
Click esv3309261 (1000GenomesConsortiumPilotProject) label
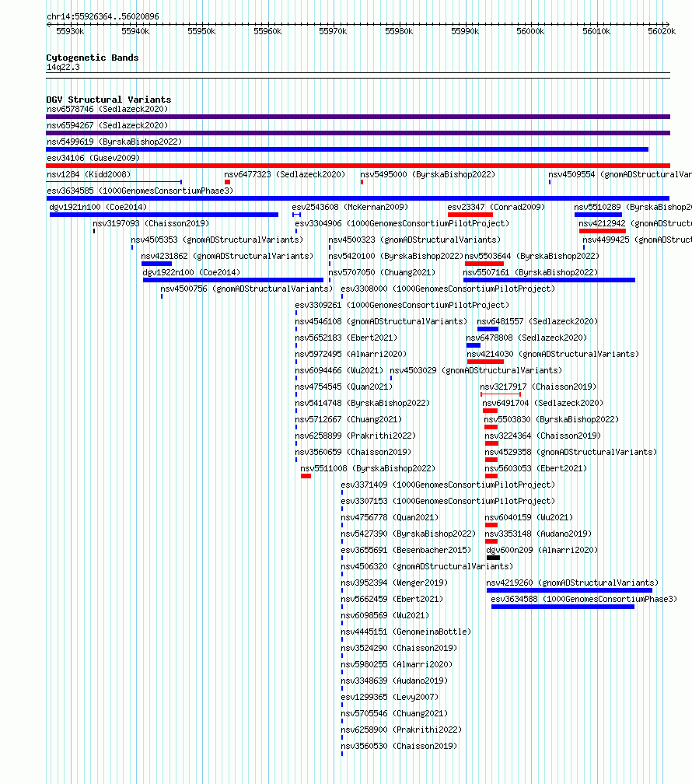click(402, 305)
